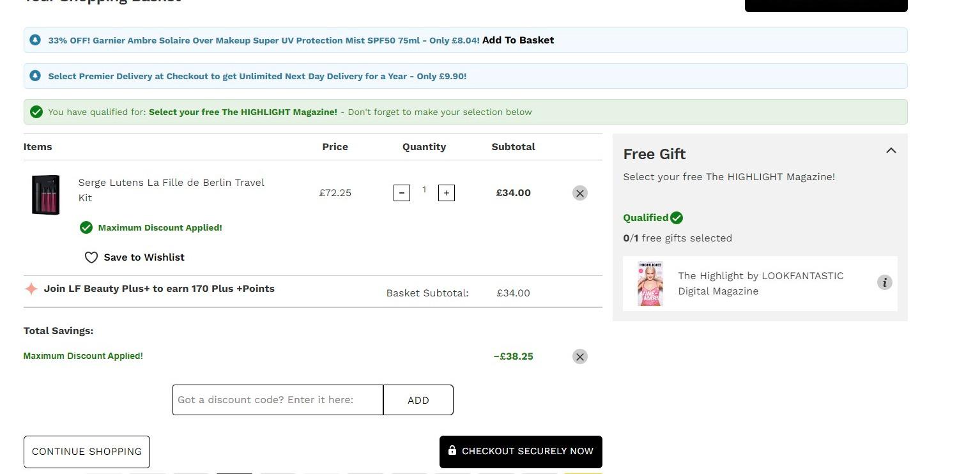Image resolution: width=980 pixels, height=474 pixels.
Task: Click the bell icon on Garnier offer
Action: [x=36, y=40]
